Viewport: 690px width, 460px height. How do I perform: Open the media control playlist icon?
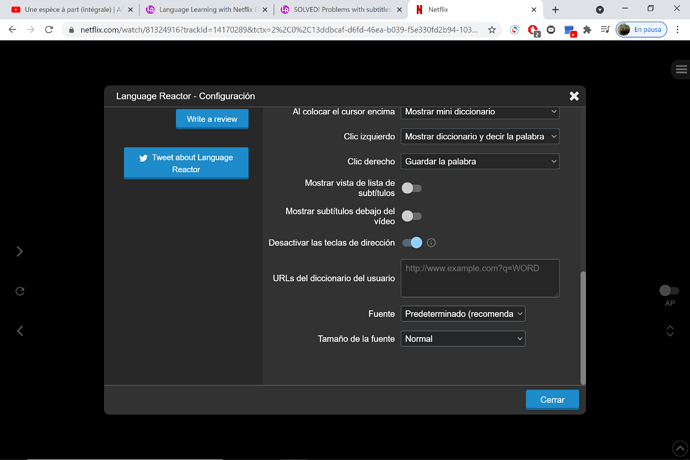[605, 29]
